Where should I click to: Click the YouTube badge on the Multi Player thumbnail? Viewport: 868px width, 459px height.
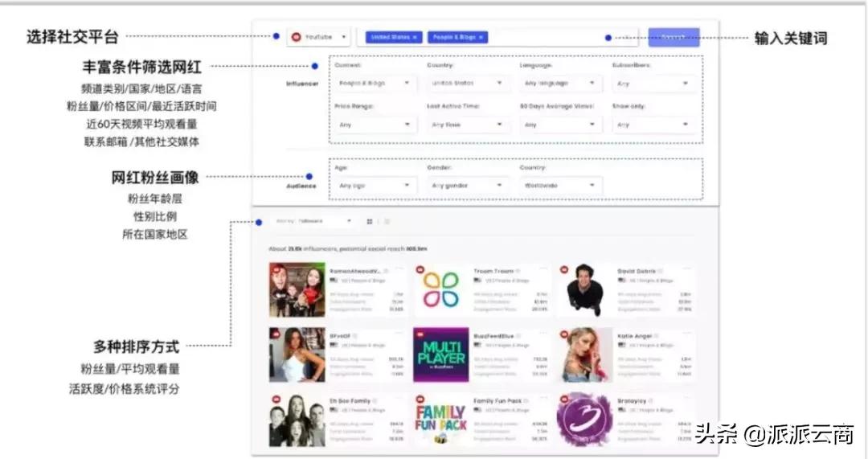point(420,334)
